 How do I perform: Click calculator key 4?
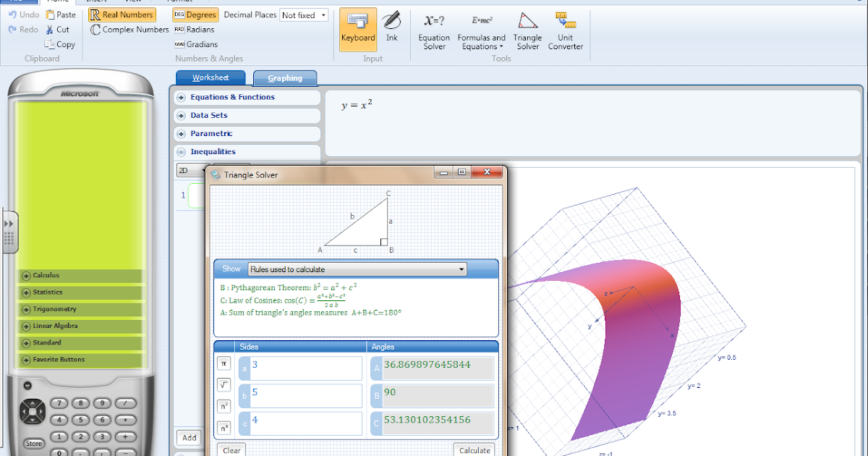coord(58,420)
